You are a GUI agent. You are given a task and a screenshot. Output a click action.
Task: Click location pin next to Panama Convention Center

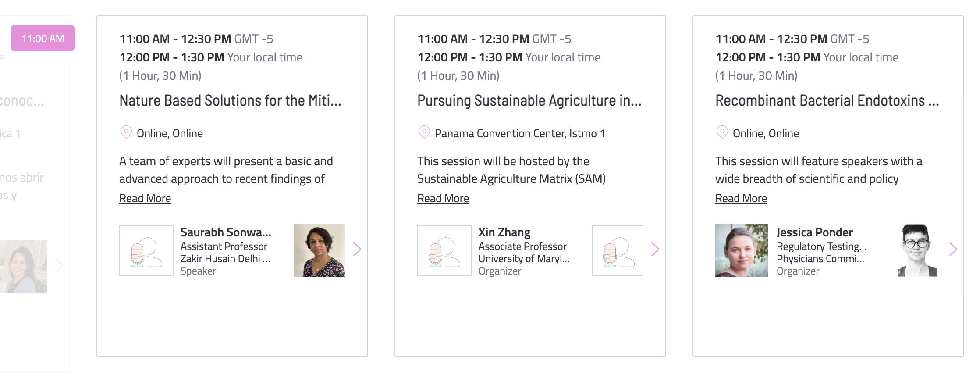coord(424,132)
